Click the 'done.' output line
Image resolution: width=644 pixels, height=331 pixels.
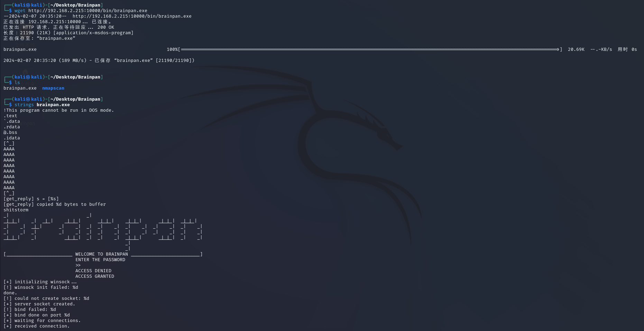point(10,293)
